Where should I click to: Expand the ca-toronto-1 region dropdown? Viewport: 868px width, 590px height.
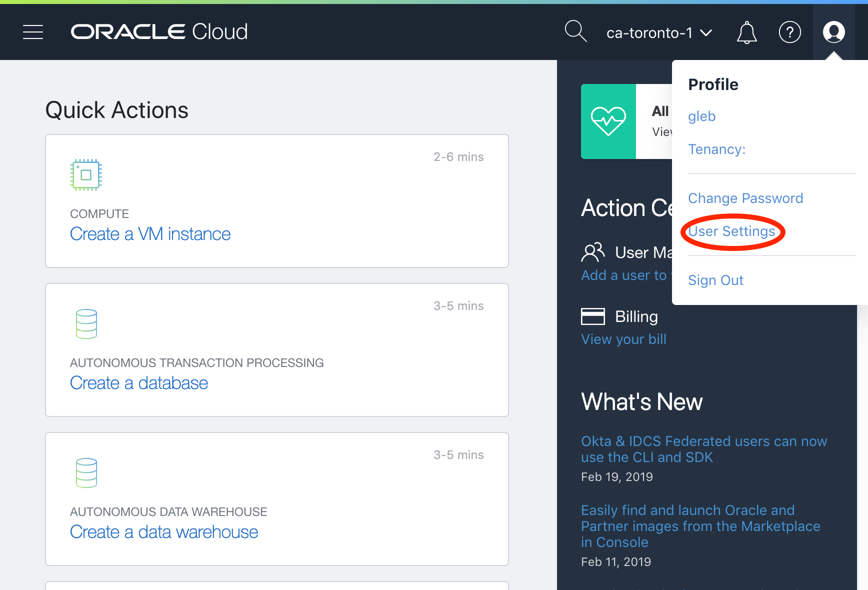[x=659, y=32]
